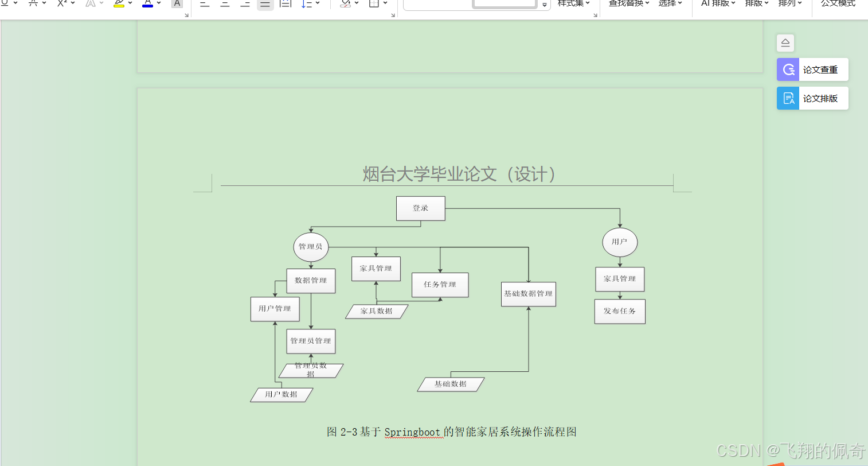Open superscript options dropdown arrow
Image resolution: width=868 pixels, height=466 pixels.
pos(73,3)
